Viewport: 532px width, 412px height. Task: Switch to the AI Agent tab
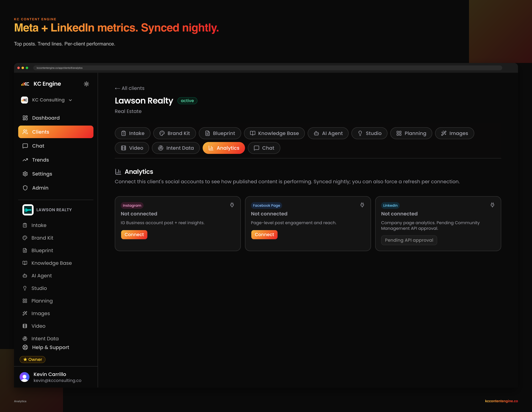click(x=328, y=133)
